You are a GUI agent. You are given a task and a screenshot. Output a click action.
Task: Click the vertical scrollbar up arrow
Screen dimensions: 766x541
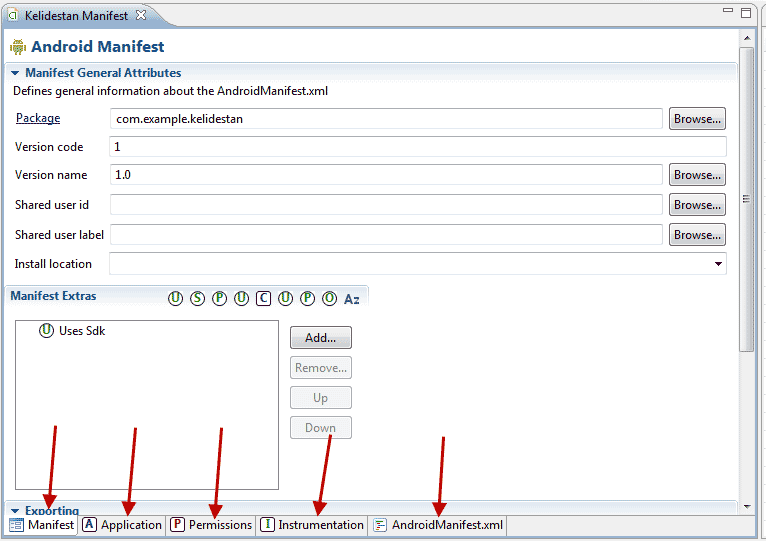tap(747, 38)
